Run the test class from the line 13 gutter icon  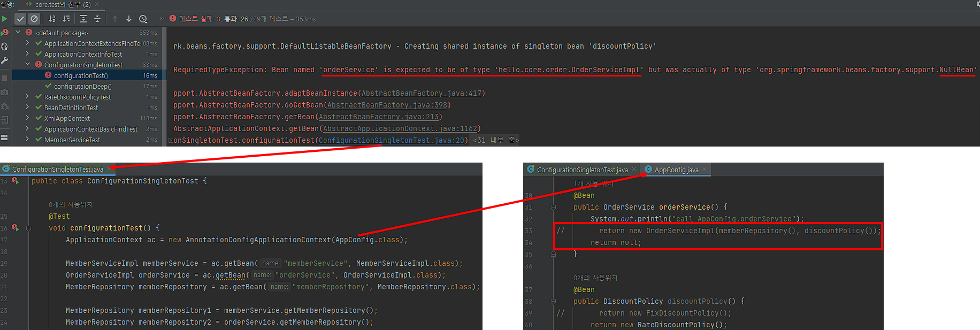16,181
